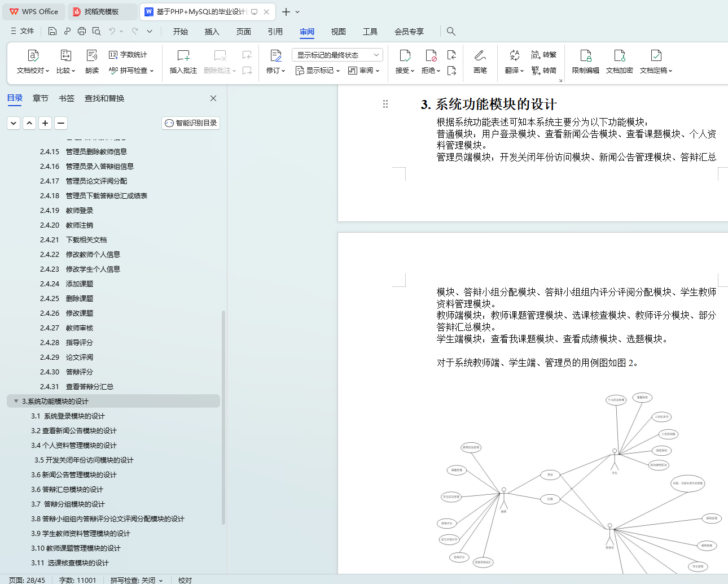Open the 插入 ribbon tab
This screenshot has height=584, width=728.
tap(212, 32)
